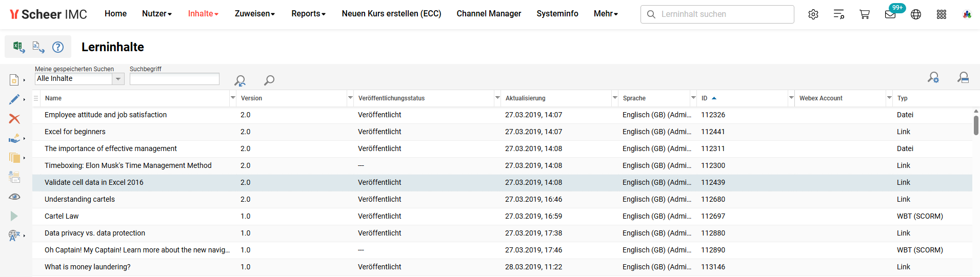This screenshot has width=980, height=277.
Task: Open the Systeminfo link
Action: [x=557, y=14]
